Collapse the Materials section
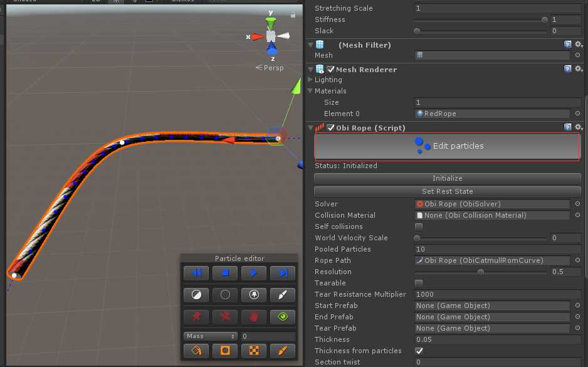 [310, 91]
